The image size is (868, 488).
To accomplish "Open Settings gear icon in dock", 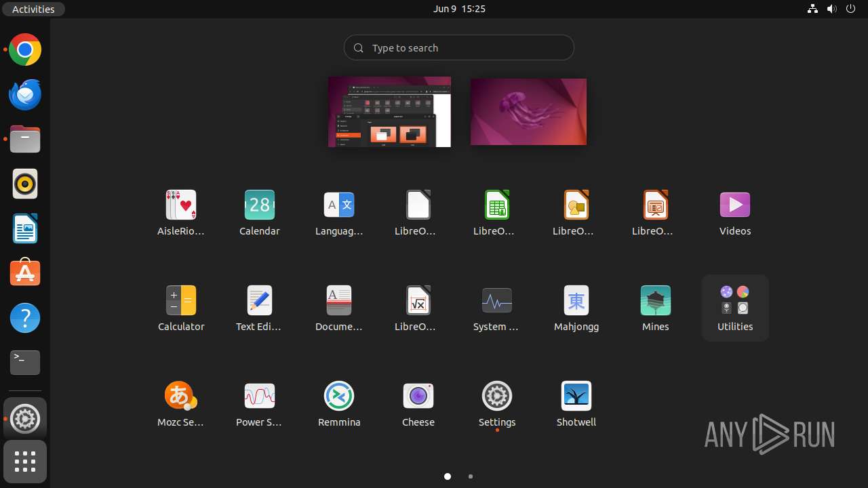I will click(x=25, y=420).
